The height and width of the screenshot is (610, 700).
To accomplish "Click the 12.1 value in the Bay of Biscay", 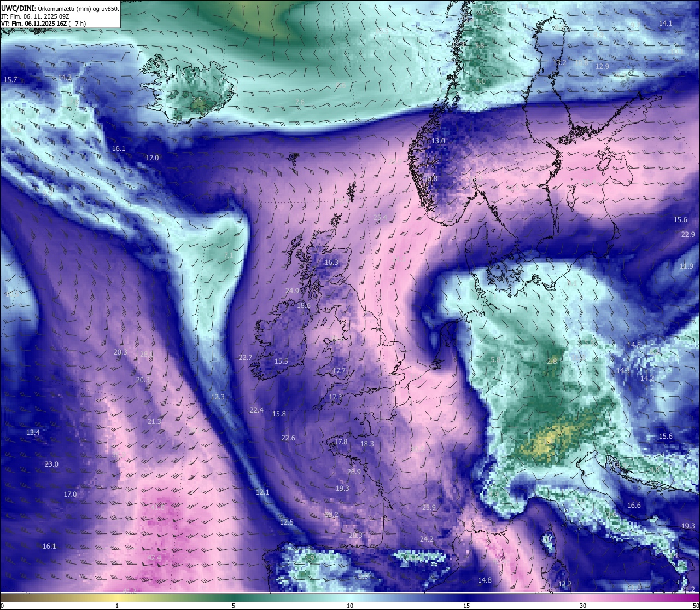I will pyautogui.click(x=262, y=492).
